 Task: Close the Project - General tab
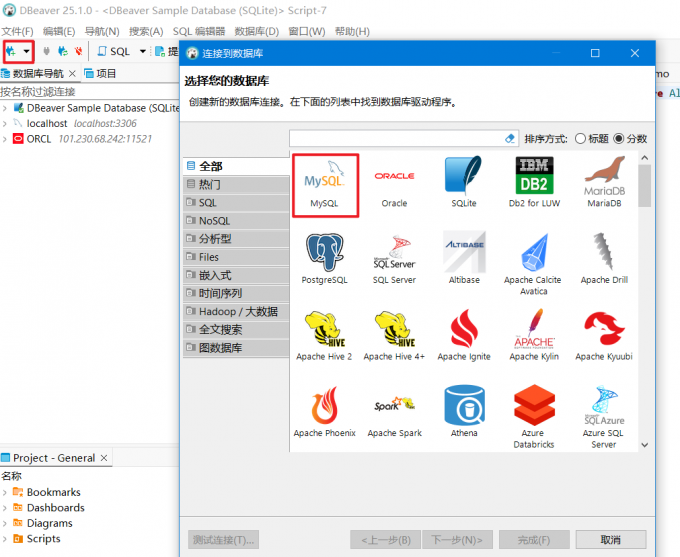[104, 458]
